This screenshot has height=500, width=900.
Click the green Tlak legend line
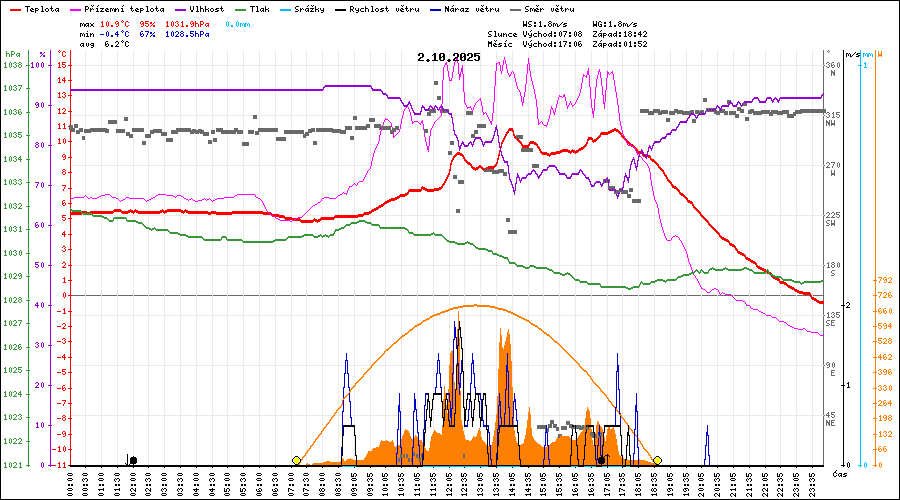tap(243, 9)
